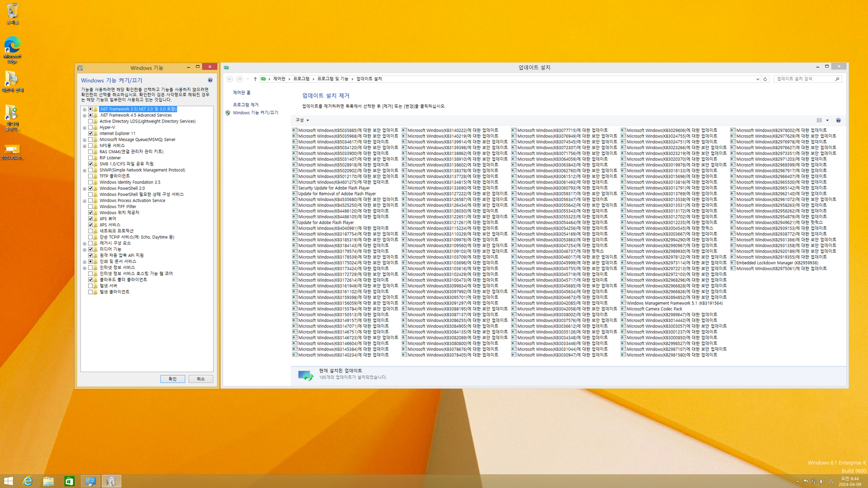Viewport: 868px width, 488px height.
Task: Click the 제어판 breadcrumb
Action: (x=279, y=79)
